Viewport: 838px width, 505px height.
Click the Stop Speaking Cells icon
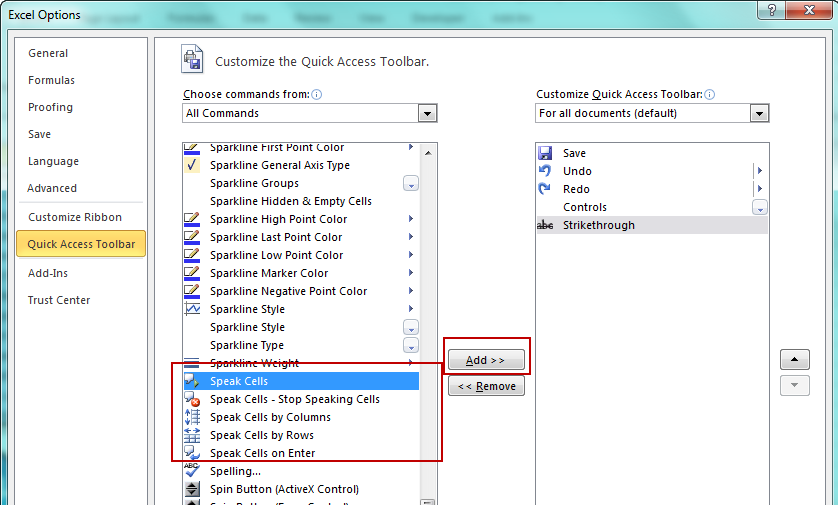pos(192,399)
